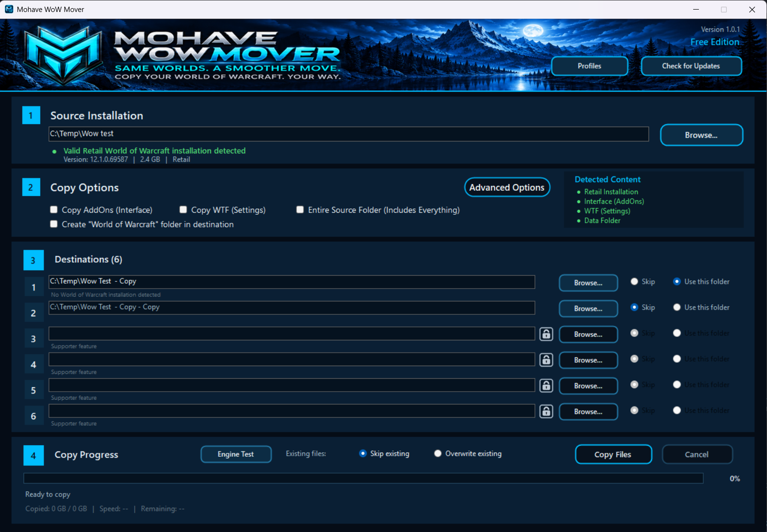
Task: Click the empty destination 5 path field
Action: 292,385
